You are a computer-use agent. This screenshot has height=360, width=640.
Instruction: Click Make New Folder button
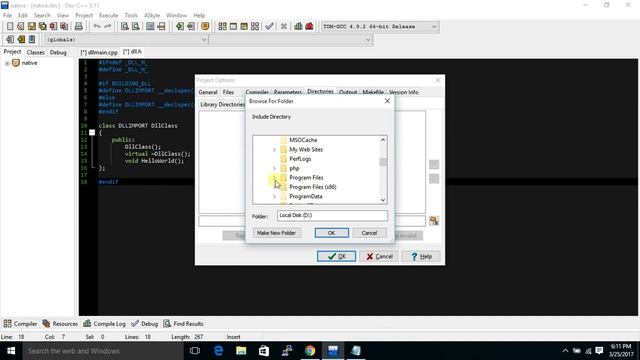276,233
